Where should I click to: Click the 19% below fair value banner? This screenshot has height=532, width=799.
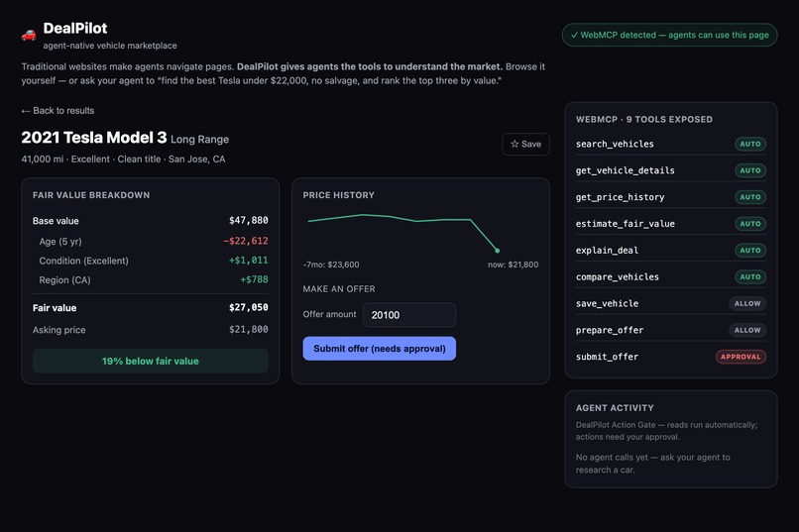151,361
